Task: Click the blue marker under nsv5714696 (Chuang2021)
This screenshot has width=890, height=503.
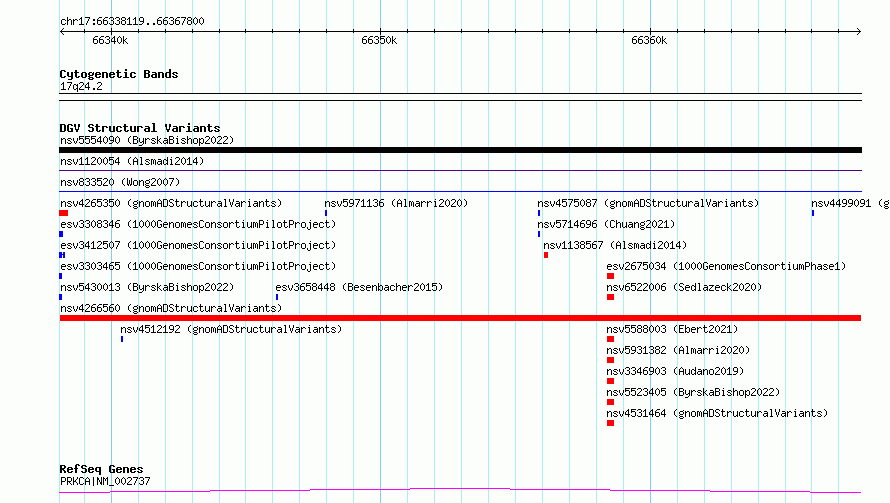Action: [x=539, y=234]
